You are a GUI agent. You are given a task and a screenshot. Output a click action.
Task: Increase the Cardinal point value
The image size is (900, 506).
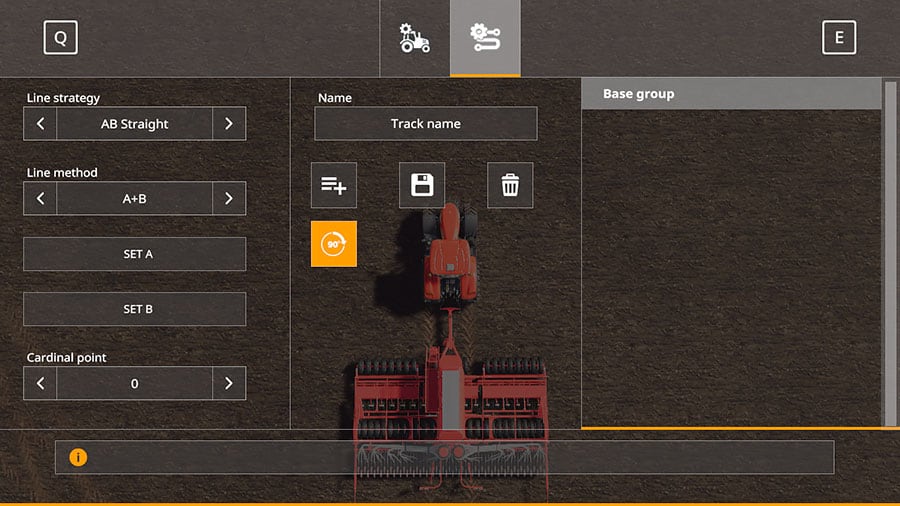229,383
